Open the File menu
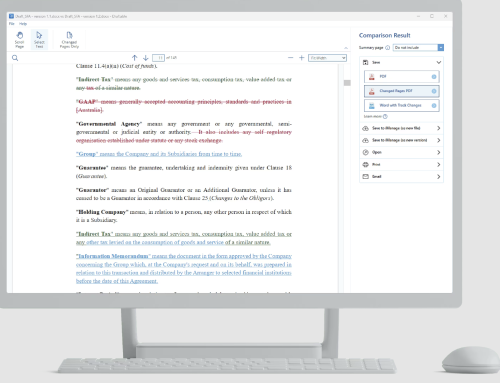Viewport: 500px width, 383px height. click(x=12, y=24)
